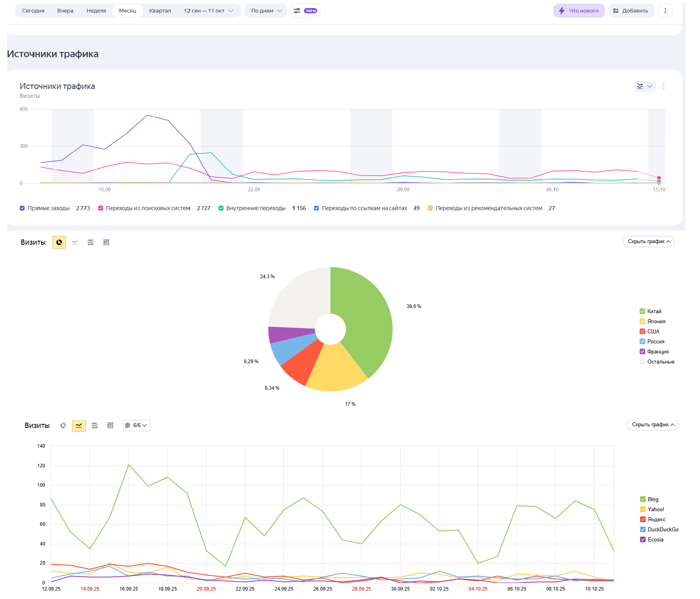Open the Источники трафика widget three-dot menu
The width and height of the screenshot is (700, 599).
click(x=664, y=86)
